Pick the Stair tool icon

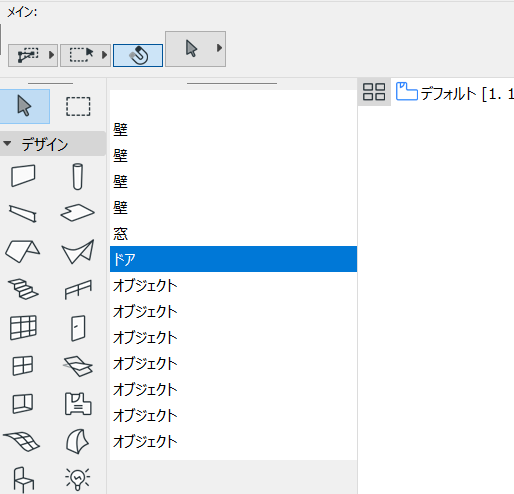click(23, 289)
